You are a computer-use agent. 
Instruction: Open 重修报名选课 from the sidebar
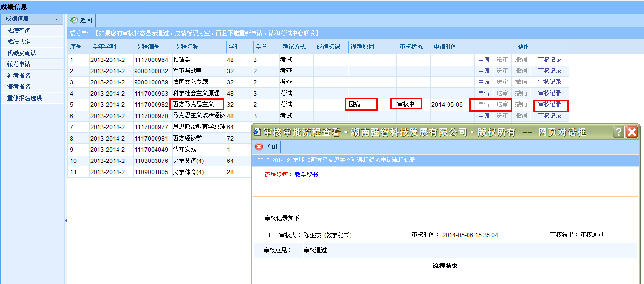[24, 98]
